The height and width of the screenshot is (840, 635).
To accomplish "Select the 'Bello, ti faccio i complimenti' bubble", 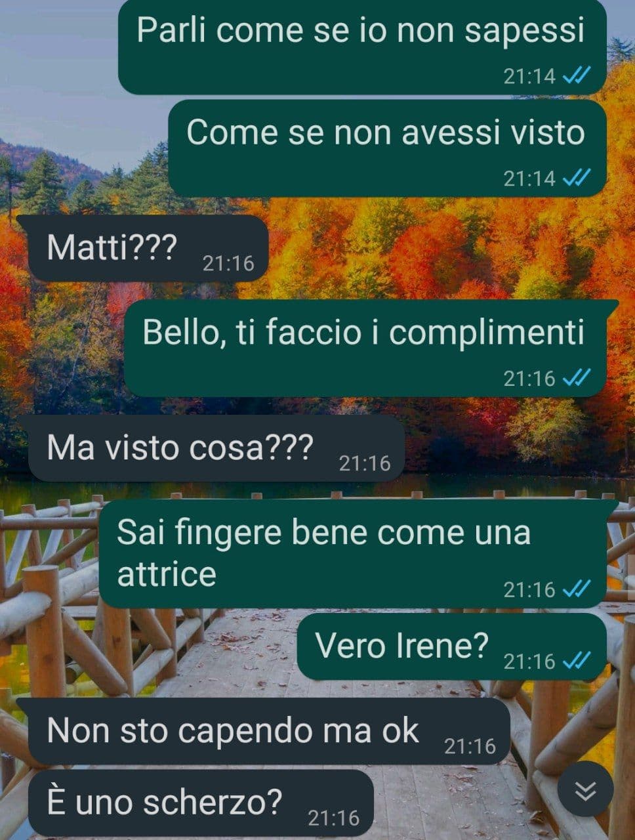I will pos(371,348).
